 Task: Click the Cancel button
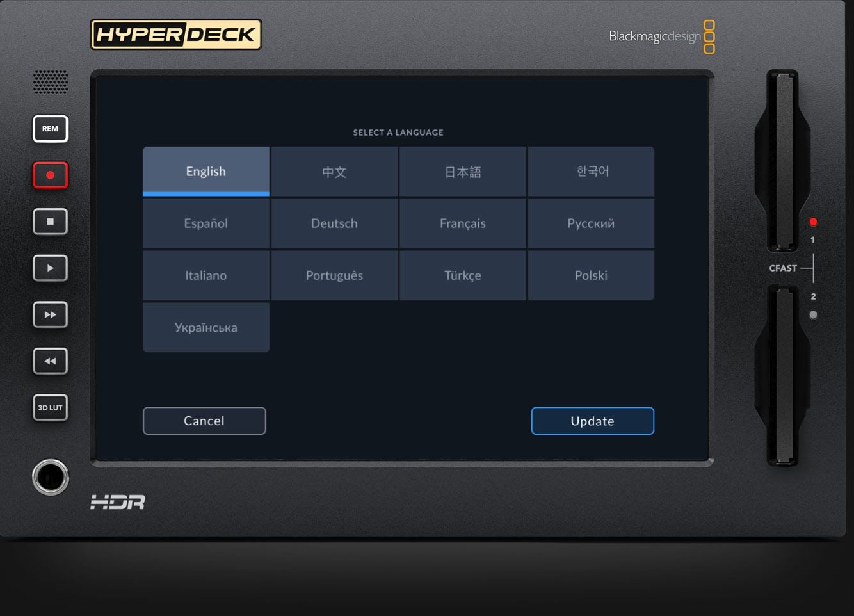[204, 421]
